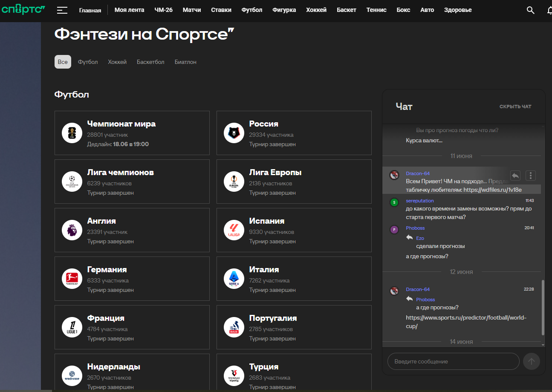Screen dimensions: 552x392
Task: Send the chat message with the arrow button
Action: click(x=532, y=361)
